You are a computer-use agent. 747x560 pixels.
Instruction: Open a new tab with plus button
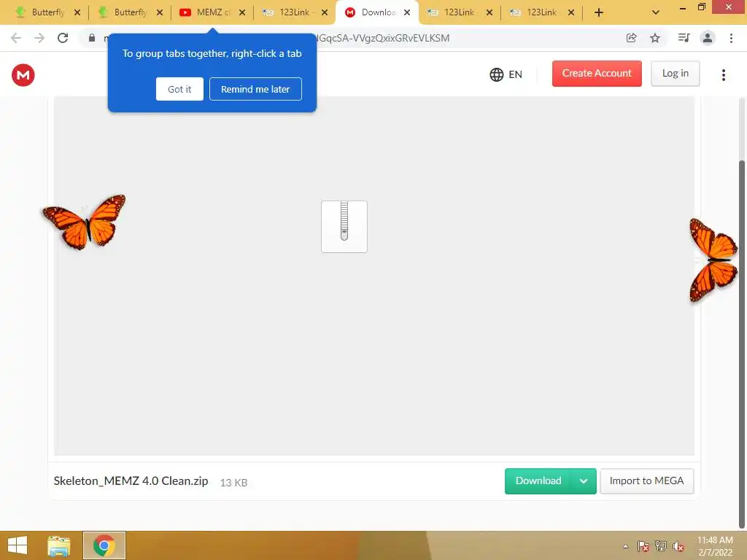[x=599, y=12]
